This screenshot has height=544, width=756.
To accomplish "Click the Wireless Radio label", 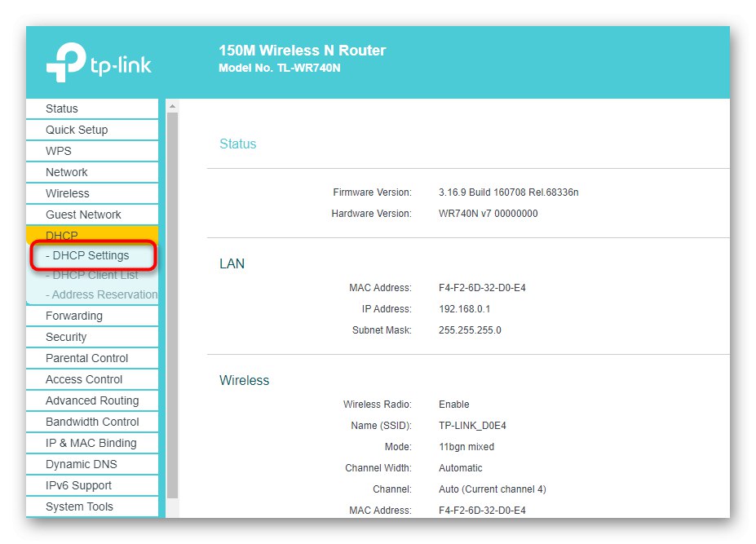I will click(x=378, y=405).
